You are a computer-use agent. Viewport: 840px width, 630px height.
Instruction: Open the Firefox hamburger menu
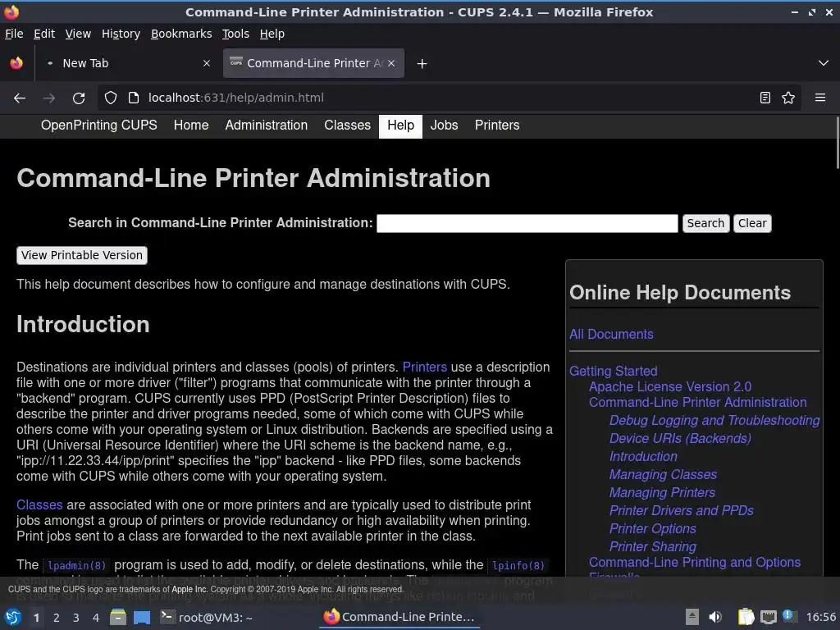820,98
